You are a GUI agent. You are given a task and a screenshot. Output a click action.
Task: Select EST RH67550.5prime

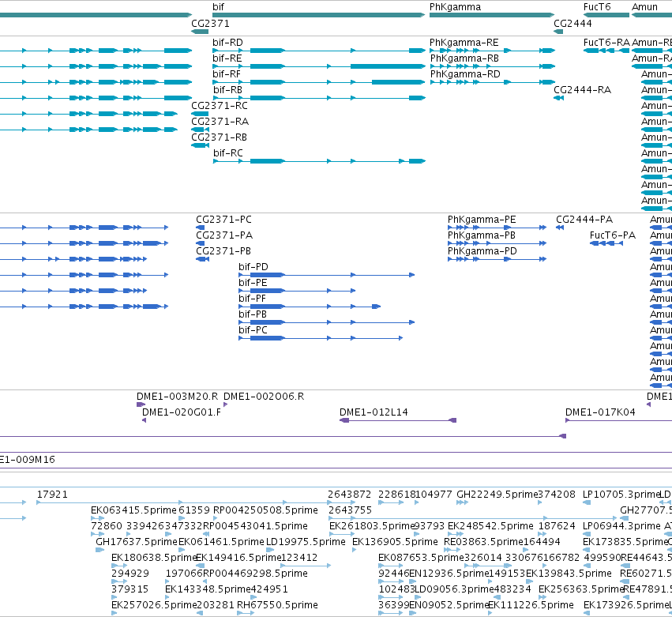point(246,613)
